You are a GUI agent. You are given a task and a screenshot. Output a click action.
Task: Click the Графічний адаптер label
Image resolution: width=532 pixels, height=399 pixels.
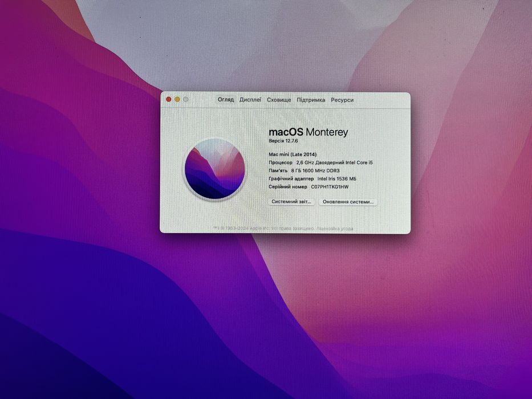291,179
